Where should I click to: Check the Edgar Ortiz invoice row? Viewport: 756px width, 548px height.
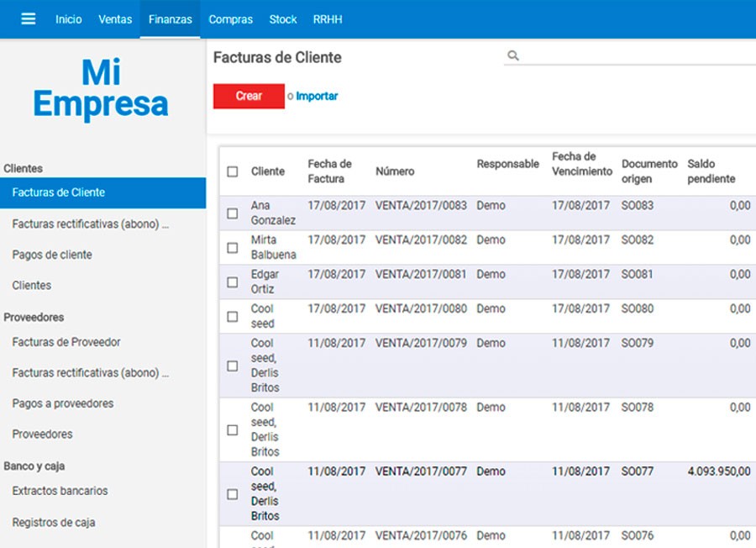(x=233, y=282)
